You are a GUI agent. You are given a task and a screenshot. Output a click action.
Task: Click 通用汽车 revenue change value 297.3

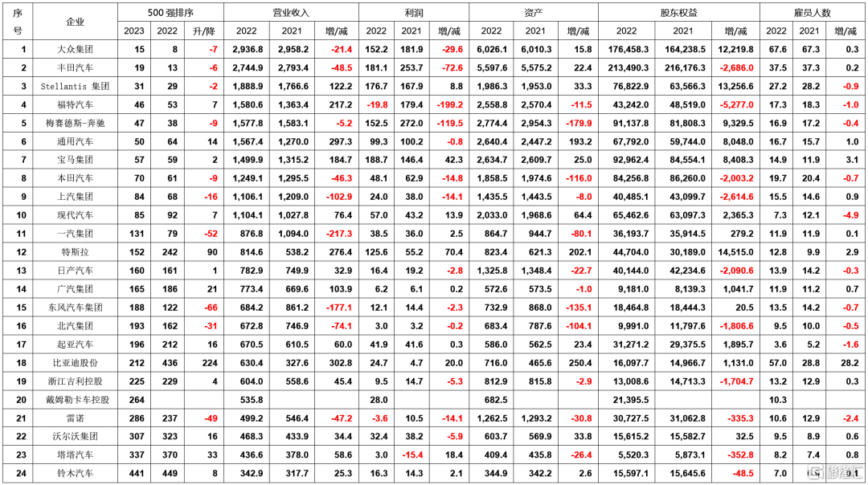(341, 141)
